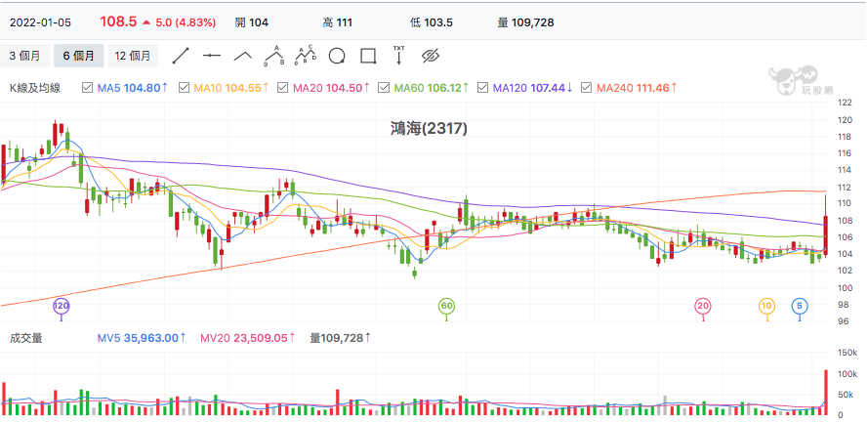The width and height of the screenshot is (868, 422).
Task: Uncheck the MA240 moving average checkbox
Action: tap(587, 88)
